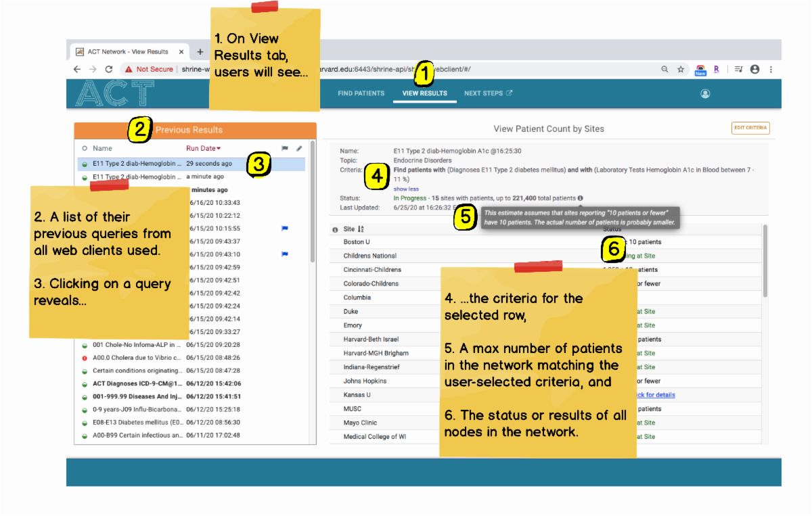Click the blue flag on the 09:43:10 query

pyautogui.click(x=285, y=254)
